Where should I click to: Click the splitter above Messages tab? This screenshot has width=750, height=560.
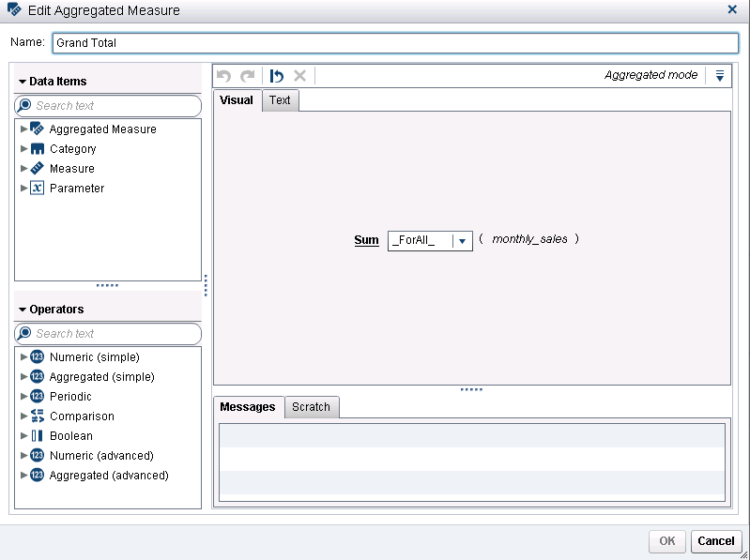(471, 390)
